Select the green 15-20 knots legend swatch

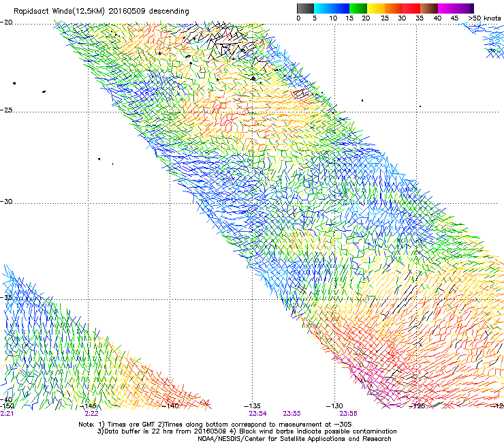tap(358, 8)
